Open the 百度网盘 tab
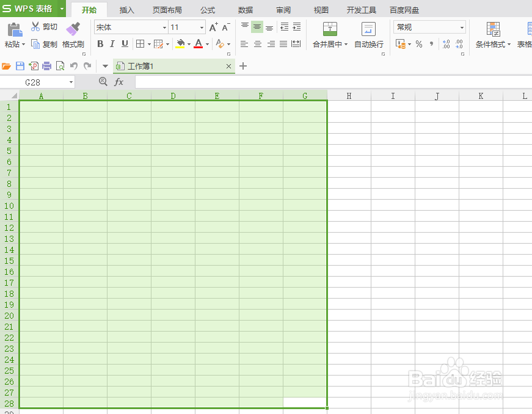The height and width of the screenshot is (414, 532). click(x=404, y=10)
